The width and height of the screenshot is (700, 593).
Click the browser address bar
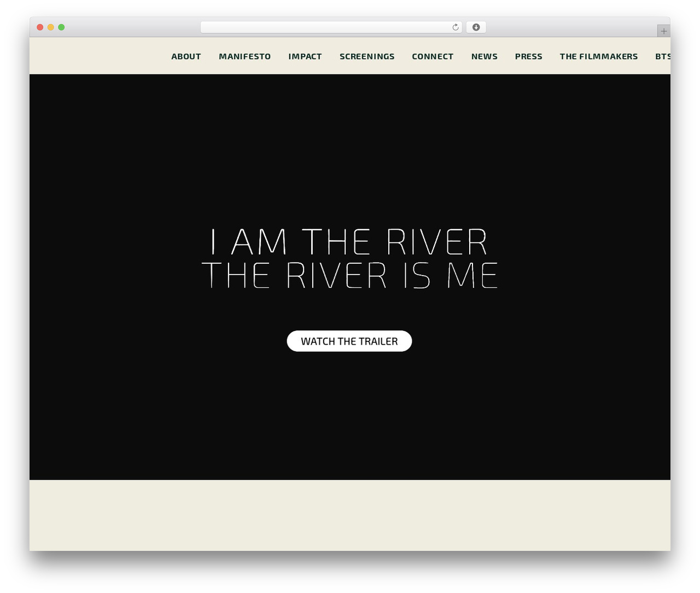331,27
